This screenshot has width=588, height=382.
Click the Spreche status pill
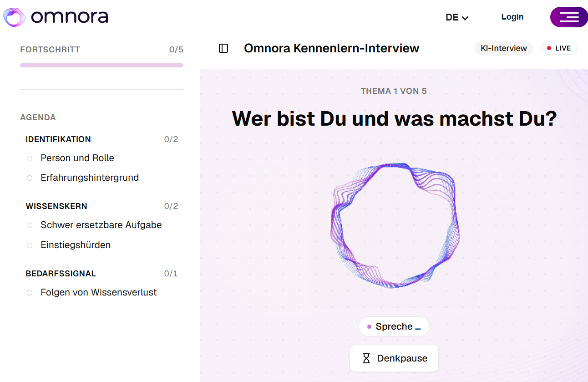click(x=394, y=326)
